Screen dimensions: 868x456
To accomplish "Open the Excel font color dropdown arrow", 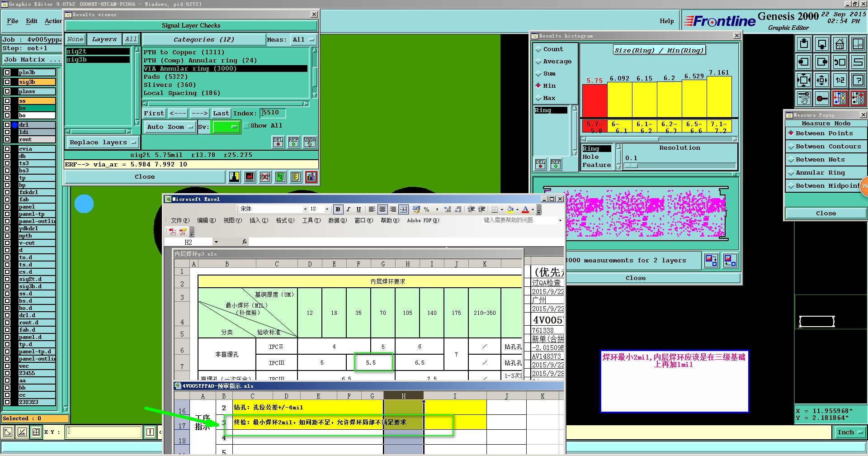I will click(533, 209).
